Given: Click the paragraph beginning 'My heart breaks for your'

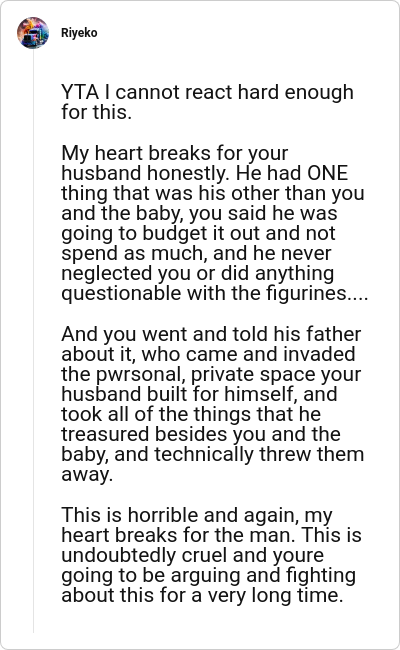Looking at the screenshot, I should 214,223.
